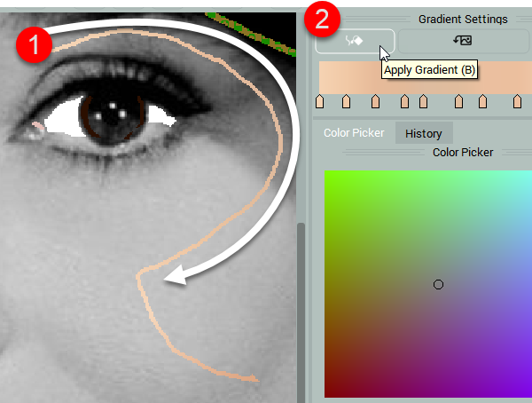The height and width of the screenshot is (403, 532).
Task: Switch to the Color Picker tab
Action: (x=354, y=133)
